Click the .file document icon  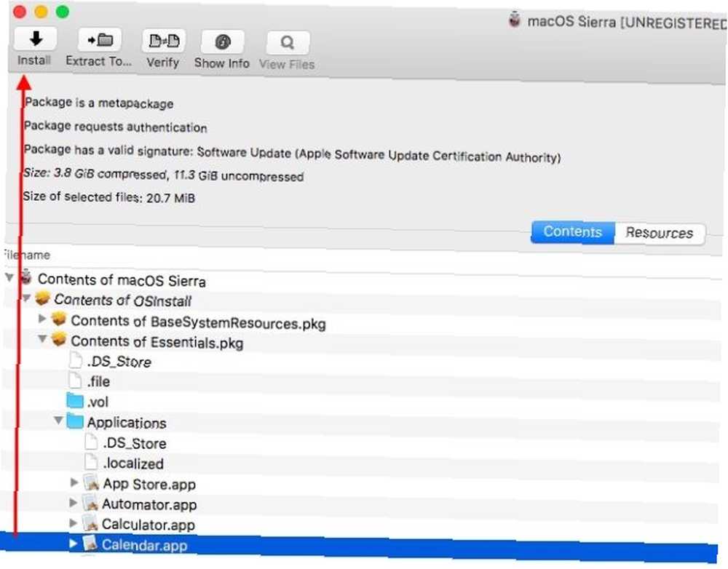[75, 380]
